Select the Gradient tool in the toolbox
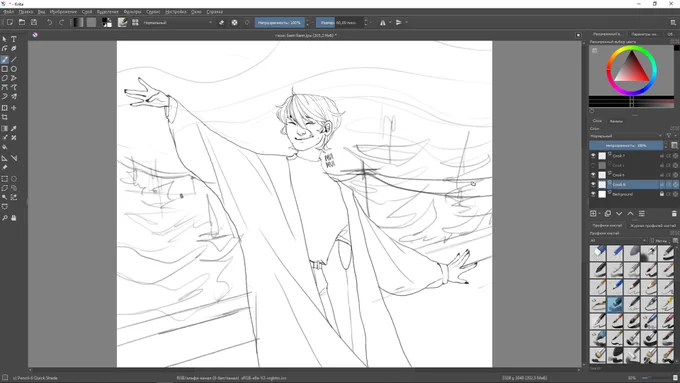Image resolution: width=680 pixels, height=383 pixels. tap(4, 128)
